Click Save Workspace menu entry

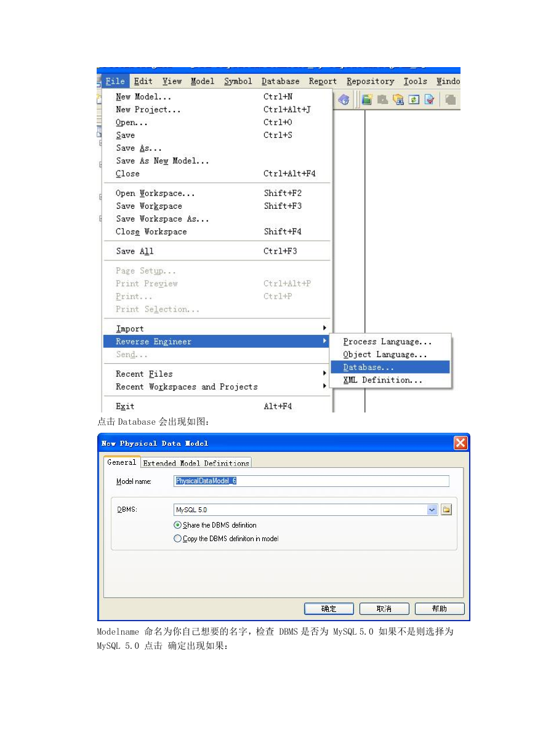218,206
